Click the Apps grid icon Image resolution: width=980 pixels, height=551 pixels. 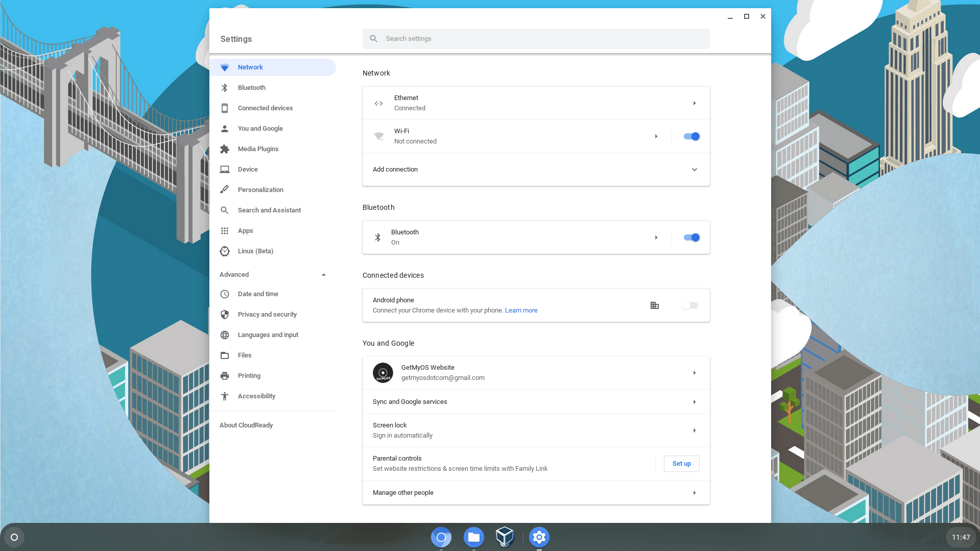coord(225,231)
